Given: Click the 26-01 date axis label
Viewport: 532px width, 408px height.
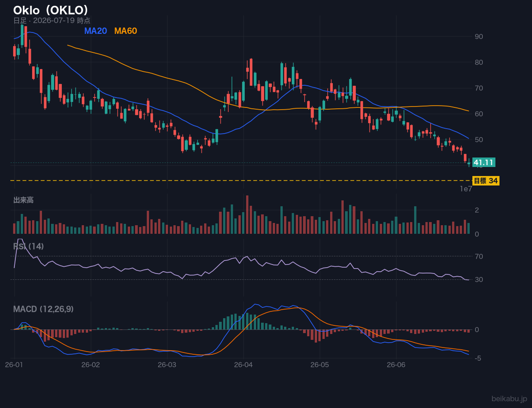Looking at the screenshot, I should [x=14, y=365].
